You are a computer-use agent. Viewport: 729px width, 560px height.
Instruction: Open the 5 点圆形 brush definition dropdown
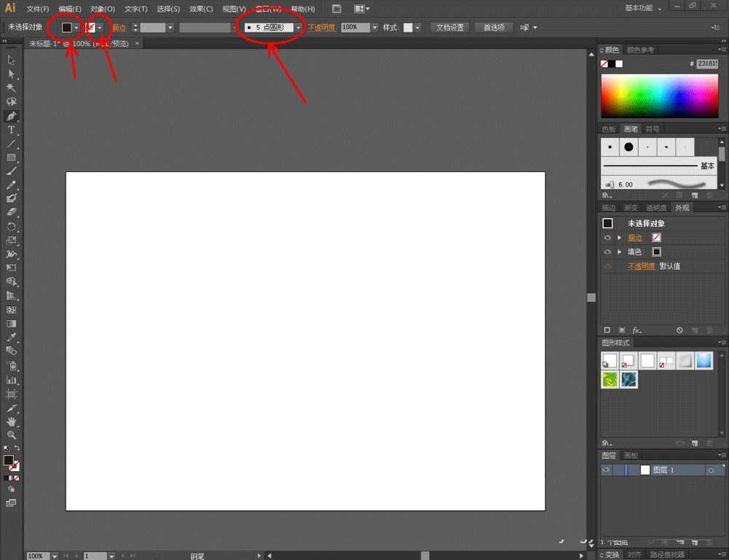[298, 28]
